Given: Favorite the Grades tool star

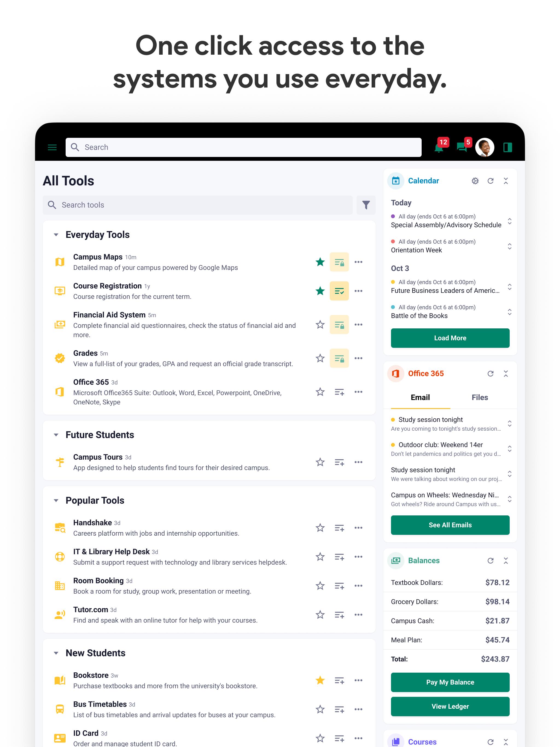Looking at the screenshot, I should pyautogui.click(x=320, y=358).
